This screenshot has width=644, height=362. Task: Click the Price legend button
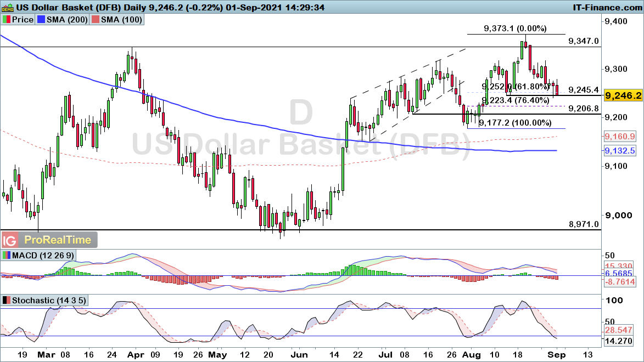pyautogui.click(x=18, y=20)
